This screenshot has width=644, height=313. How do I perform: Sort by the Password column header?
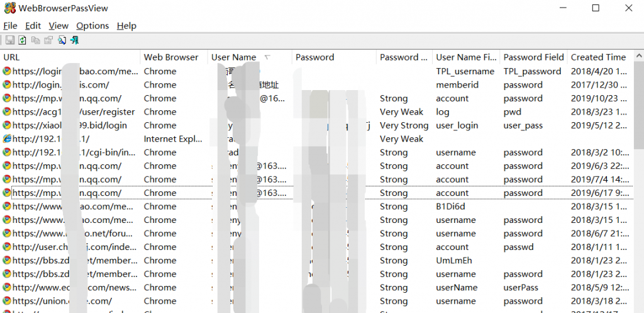[x=335, y=57]
